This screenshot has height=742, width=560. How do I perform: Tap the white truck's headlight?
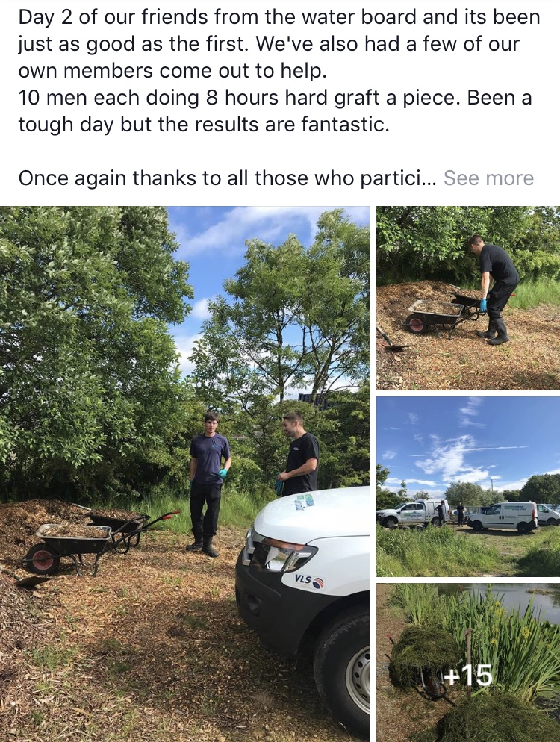pos(280,555)
